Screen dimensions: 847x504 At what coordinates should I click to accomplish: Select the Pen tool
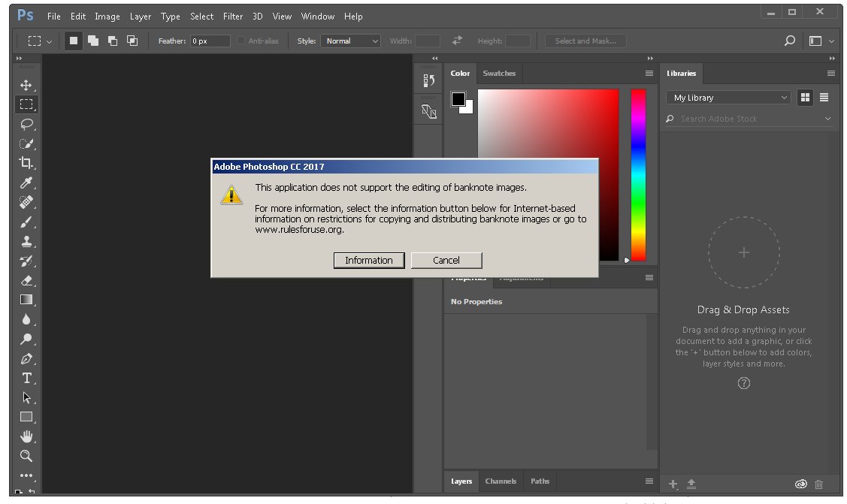pyautogui.click(x=26, y=359)
